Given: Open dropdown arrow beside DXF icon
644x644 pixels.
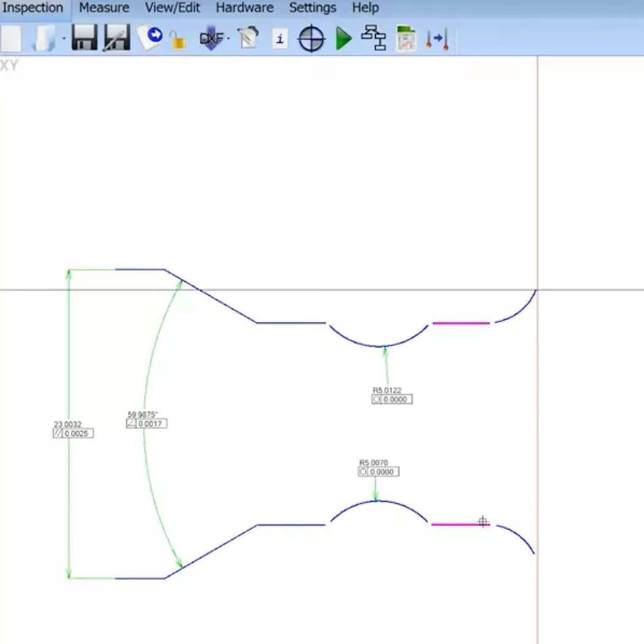Looking at the screenshot, I should click(228, 39).
